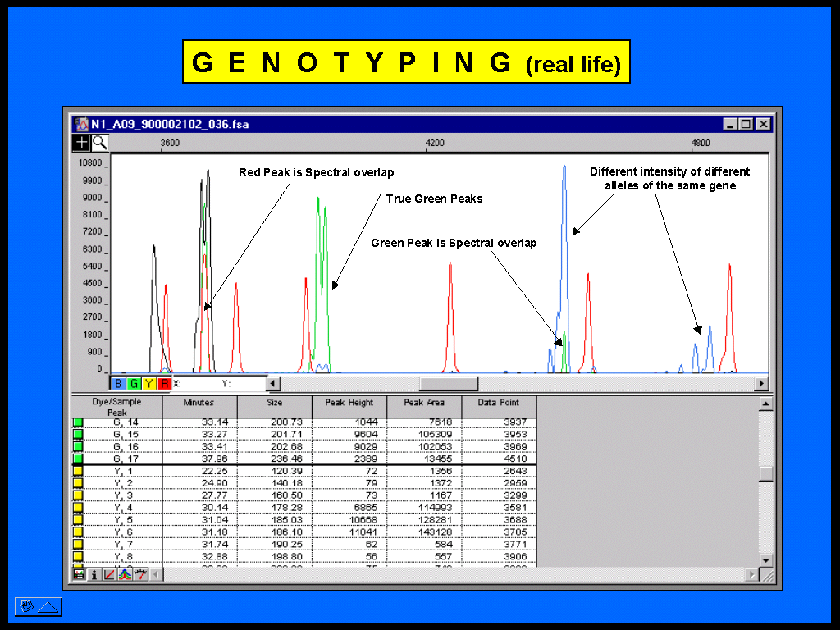Click the Minutes column header

199,403
